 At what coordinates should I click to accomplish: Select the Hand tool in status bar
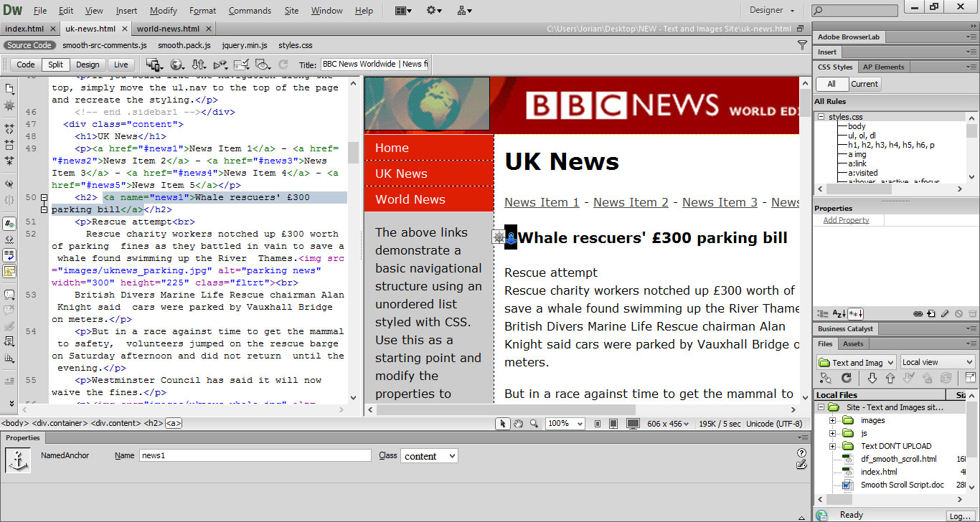[x=519, y=423]
